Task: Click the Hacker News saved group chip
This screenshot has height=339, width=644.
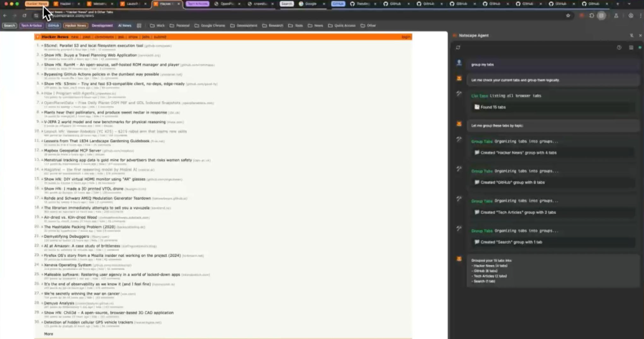Action: point(76,26)
